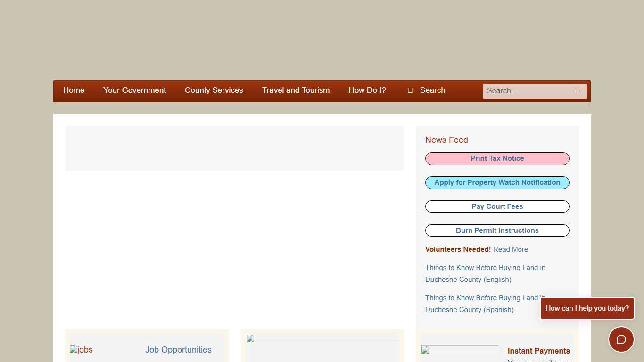Click the search submit icon in search box
Viewport: 644px width, 362px height.
coord(577,91)
